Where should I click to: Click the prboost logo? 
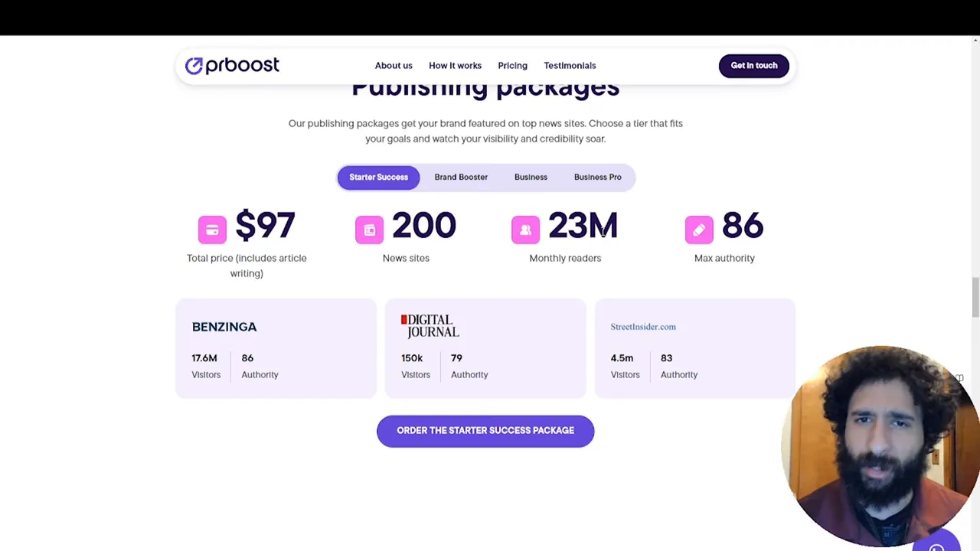232,66
